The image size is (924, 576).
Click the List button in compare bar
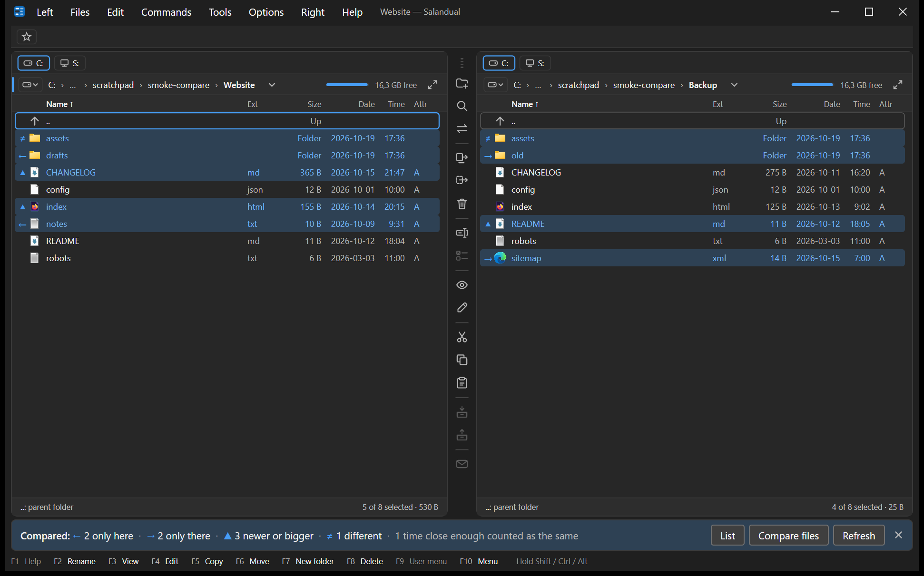click(727, 536)
